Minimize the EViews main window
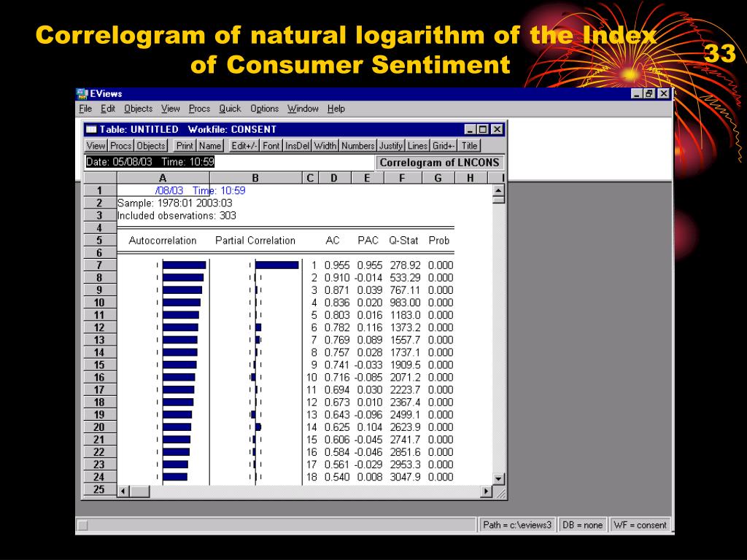Viewport: 747px width, 560px height. (x=637, y=94)
